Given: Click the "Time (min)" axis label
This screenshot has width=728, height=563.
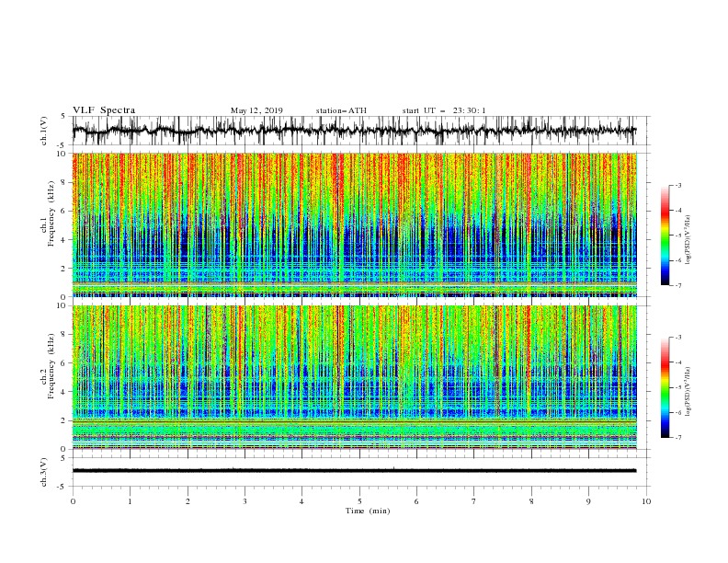Looking at the screenshot, I should point(368,511).
